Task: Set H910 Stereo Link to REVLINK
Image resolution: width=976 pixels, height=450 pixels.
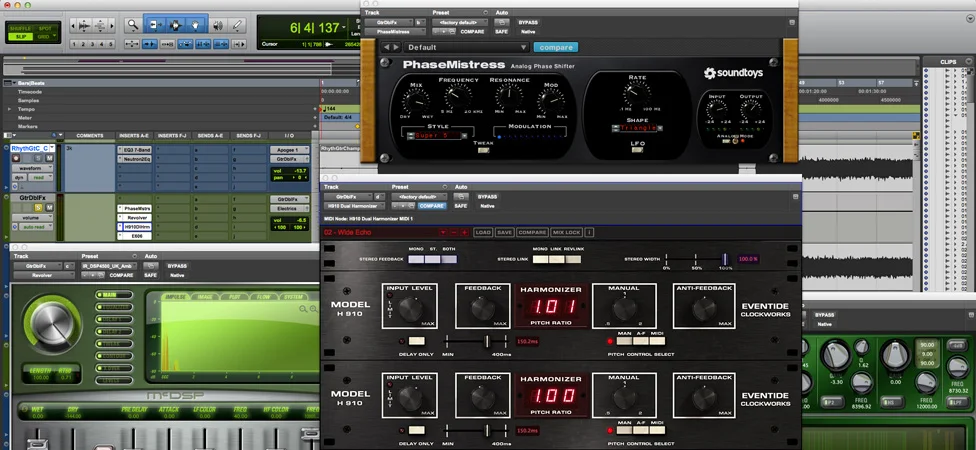Action: click(573, 260)
